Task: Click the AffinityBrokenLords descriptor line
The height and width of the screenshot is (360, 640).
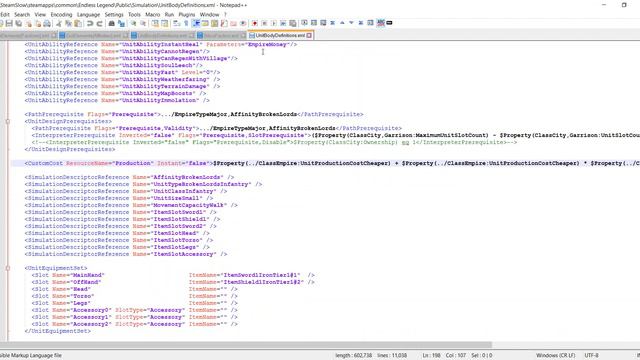Action: pos(129,177)
